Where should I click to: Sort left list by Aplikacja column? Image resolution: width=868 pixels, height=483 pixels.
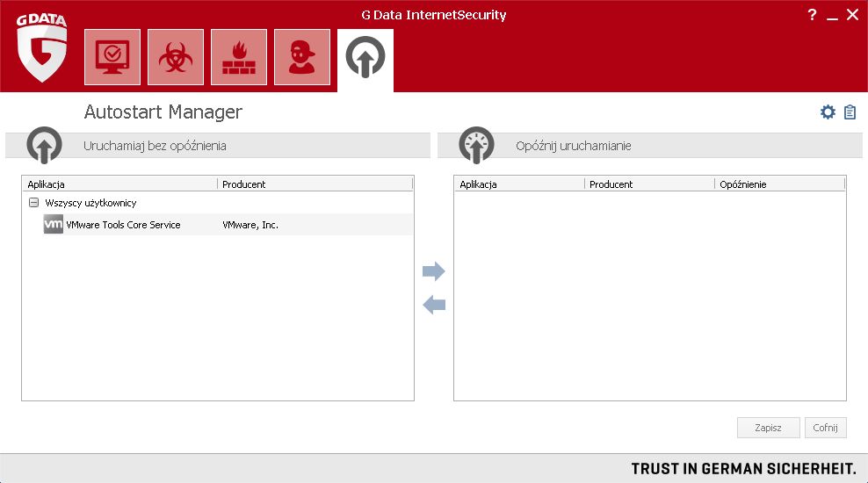point(119,184)
